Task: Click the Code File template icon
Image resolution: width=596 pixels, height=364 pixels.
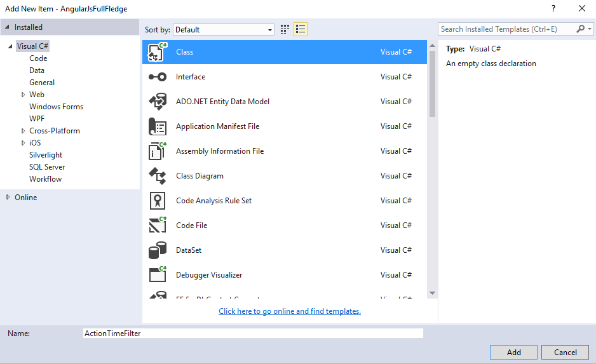Action: click(158, 225)
